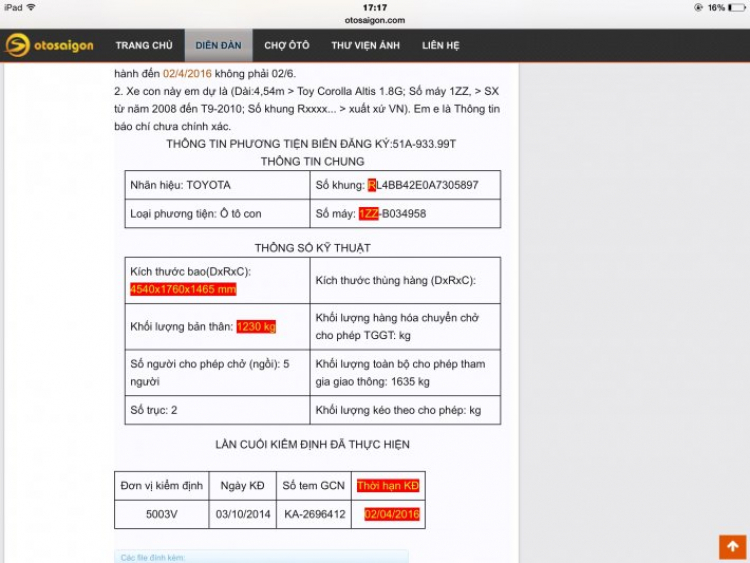Select the 'THÔNG SỐ KỸ THUẬT' heading
This screenshot has height=563, width=750.
point(312,248)
